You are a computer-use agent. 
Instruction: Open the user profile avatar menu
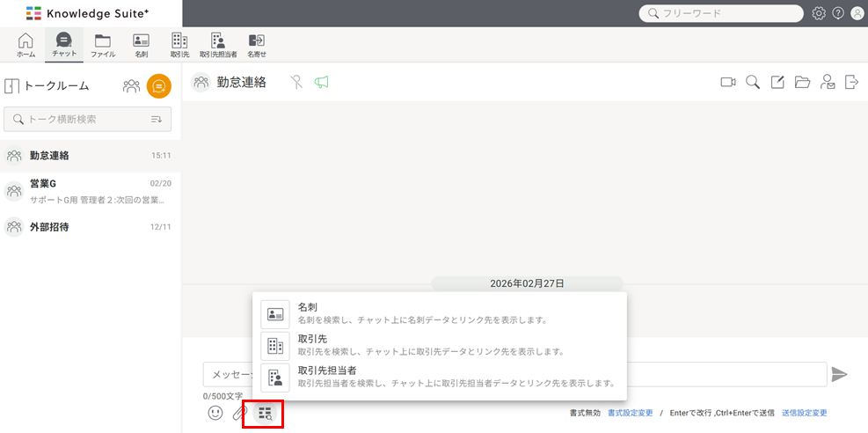tap(857, 13)
